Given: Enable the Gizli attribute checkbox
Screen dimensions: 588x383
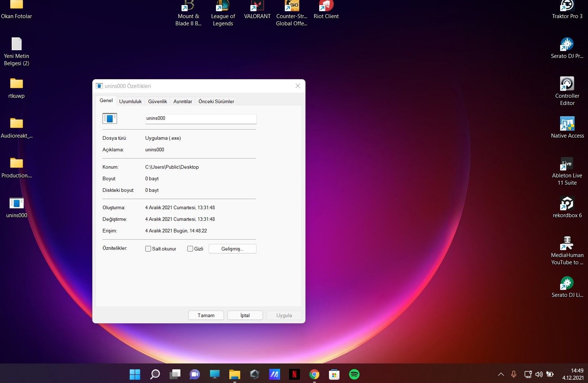Looking at the screenshot, I should (x=190, y=249).
